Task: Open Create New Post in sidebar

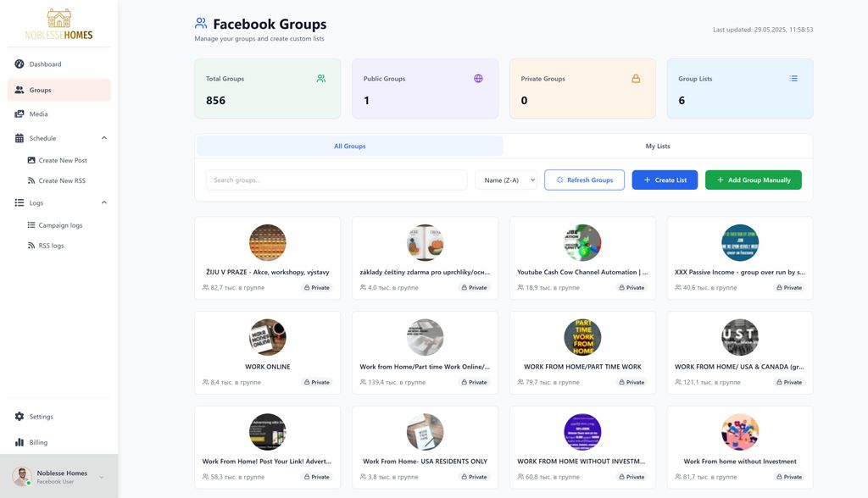Action: coord(63,160)
